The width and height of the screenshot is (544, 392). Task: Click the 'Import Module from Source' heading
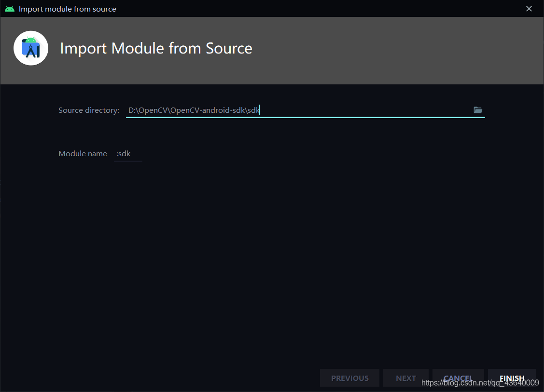(x=156, y=48)
